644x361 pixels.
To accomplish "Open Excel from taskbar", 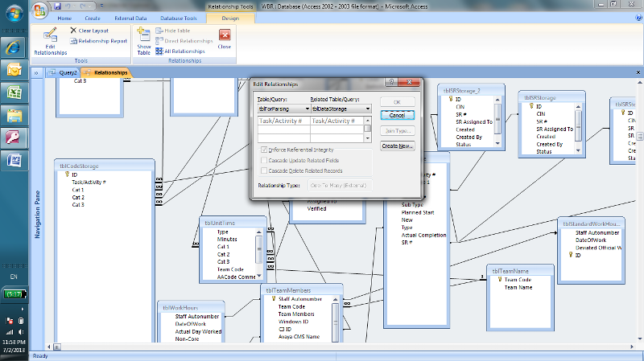I will [14, 93].
